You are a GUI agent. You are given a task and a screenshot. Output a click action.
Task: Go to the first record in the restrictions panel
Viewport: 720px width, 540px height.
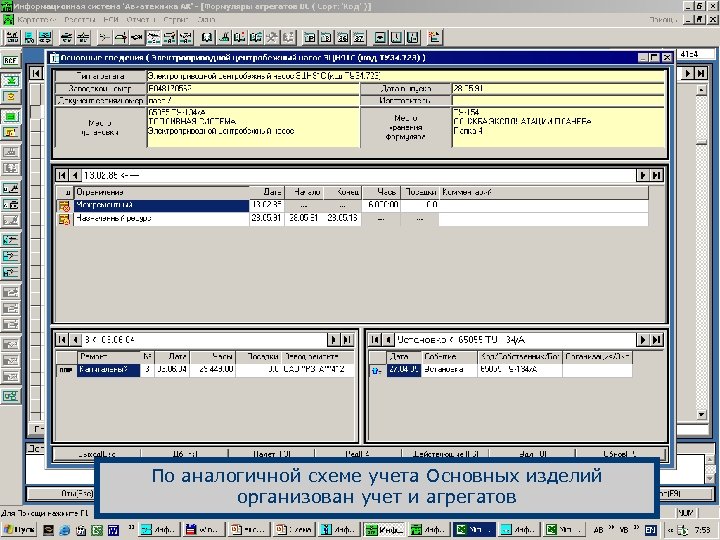tap(62, 175)
